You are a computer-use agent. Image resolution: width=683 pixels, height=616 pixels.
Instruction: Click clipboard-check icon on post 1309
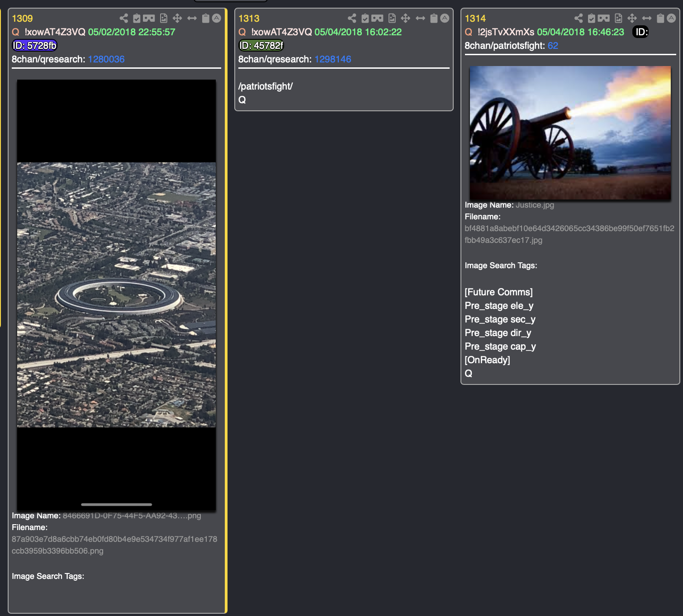[137, 18]
